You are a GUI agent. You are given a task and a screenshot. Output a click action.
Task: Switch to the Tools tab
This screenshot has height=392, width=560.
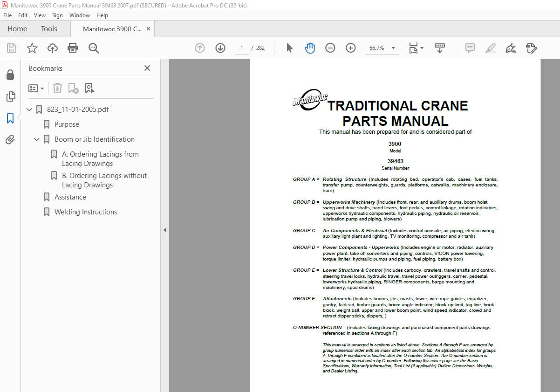[49, 29]
